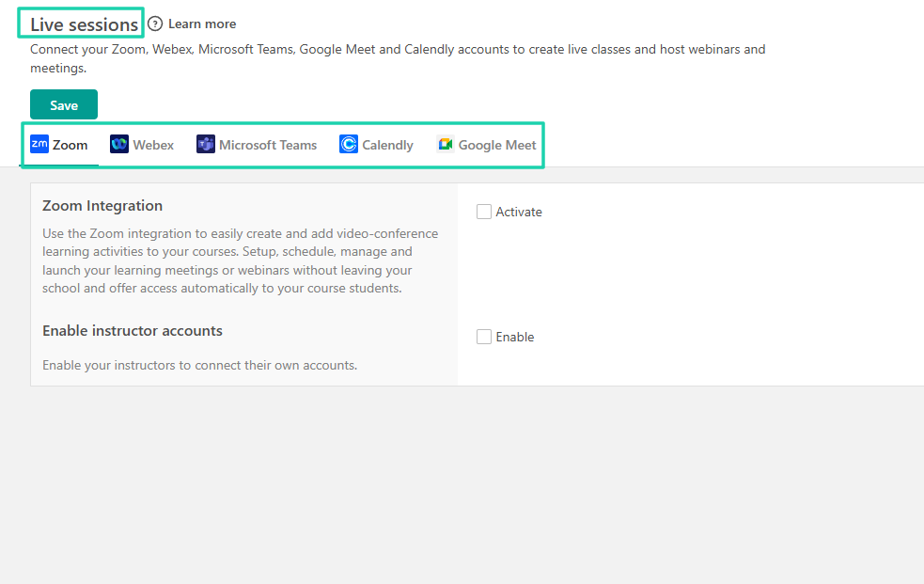Open the Calendly tab
This screenshot has width=924, height=584.
point(377,145)
